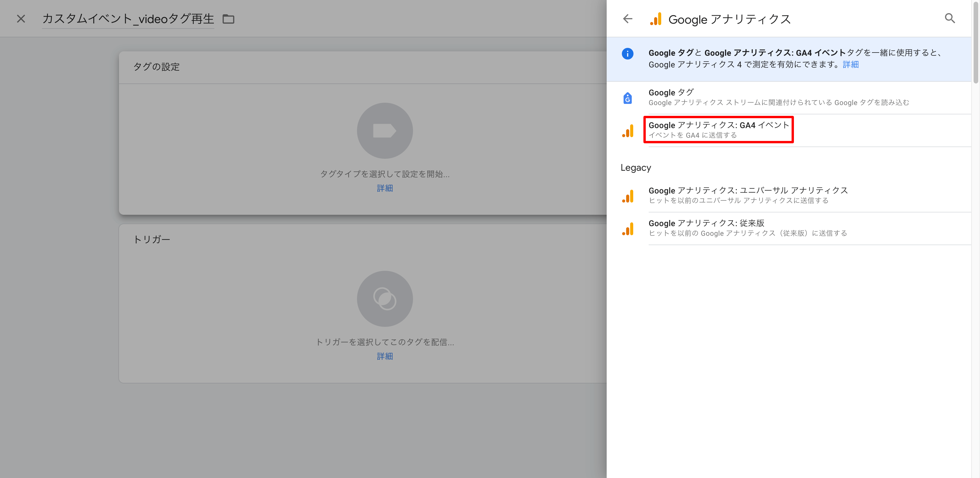Click the タグの設定 section header
Image resolution: width=980 pixels, height=478 pixels.
156,67
